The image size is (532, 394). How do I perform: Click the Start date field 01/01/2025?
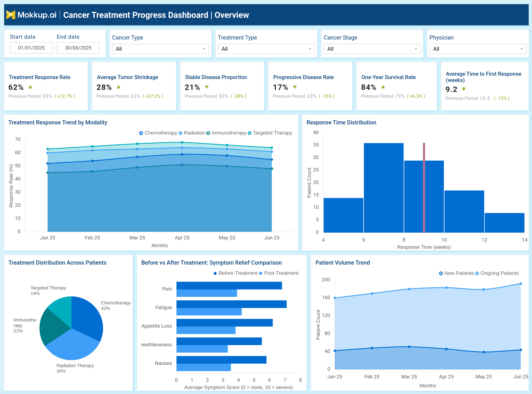[x=31, y=48]
